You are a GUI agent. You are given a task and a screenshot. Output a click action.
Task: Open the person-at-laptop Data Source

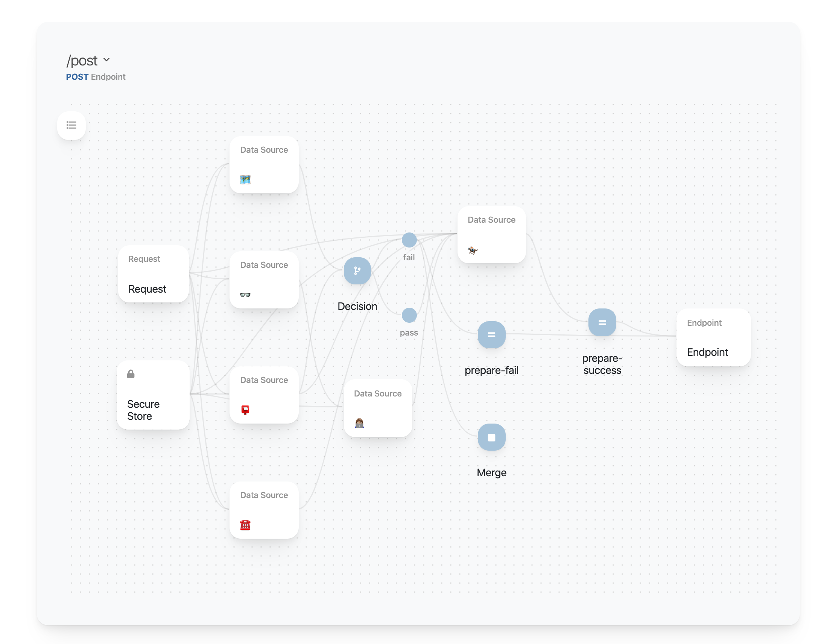point(378,409)
